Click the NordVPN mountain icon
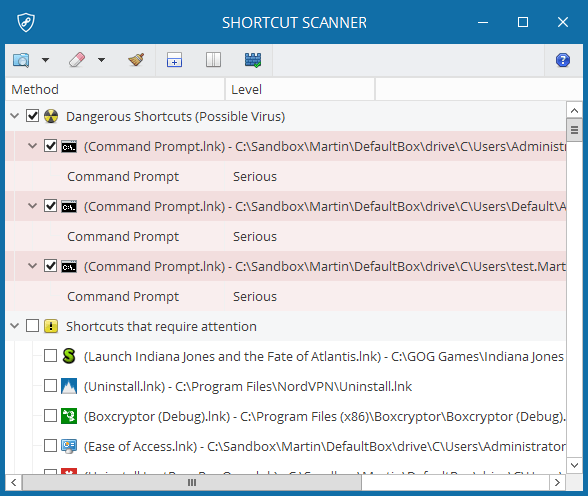 click(69, 386)
